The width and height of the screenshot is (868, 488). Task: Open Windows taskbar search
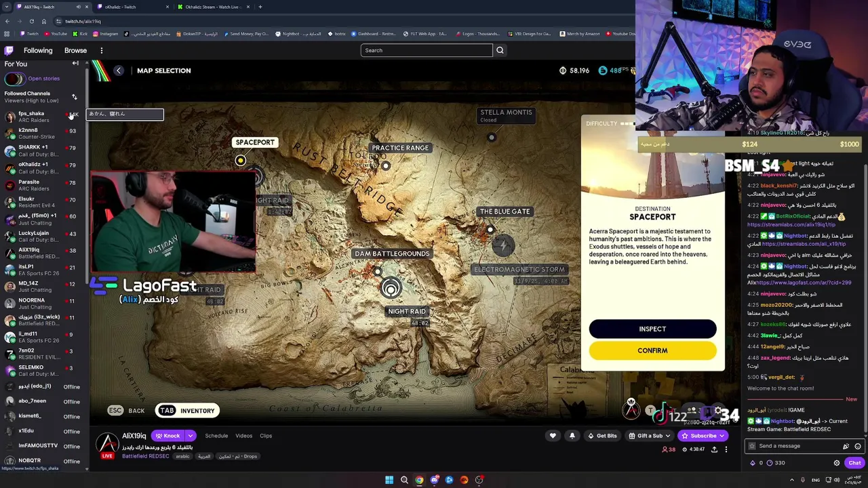(x=404, y=480)
